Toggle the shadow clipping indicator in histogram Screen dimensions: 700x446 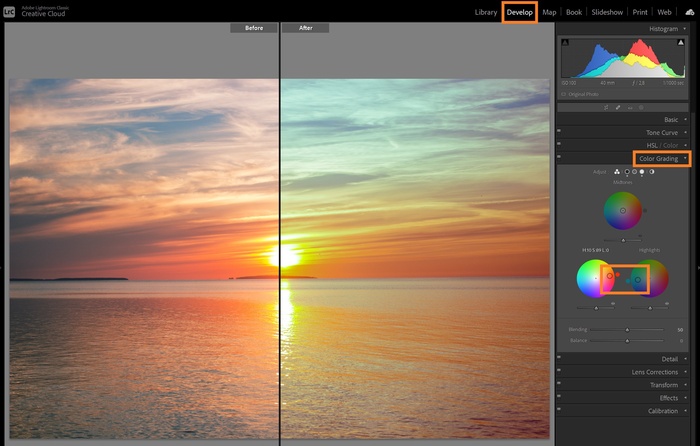565,42
